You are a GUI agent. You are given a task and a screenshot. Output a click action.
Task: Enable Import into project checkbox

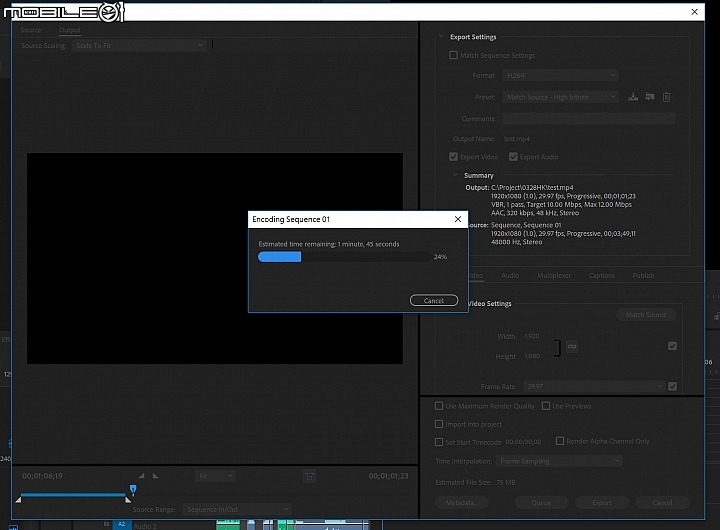point(439,424)
